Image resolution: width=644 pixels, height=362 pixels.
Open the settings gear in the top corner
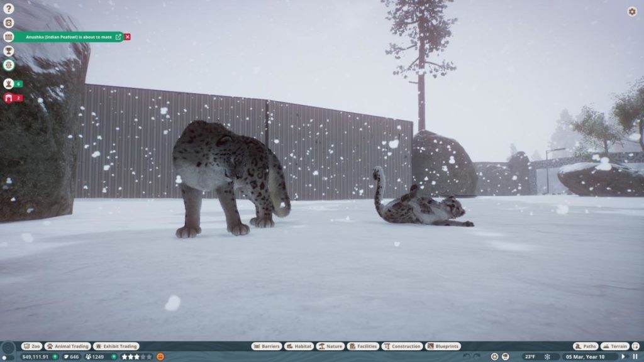(x=632, y=11)
